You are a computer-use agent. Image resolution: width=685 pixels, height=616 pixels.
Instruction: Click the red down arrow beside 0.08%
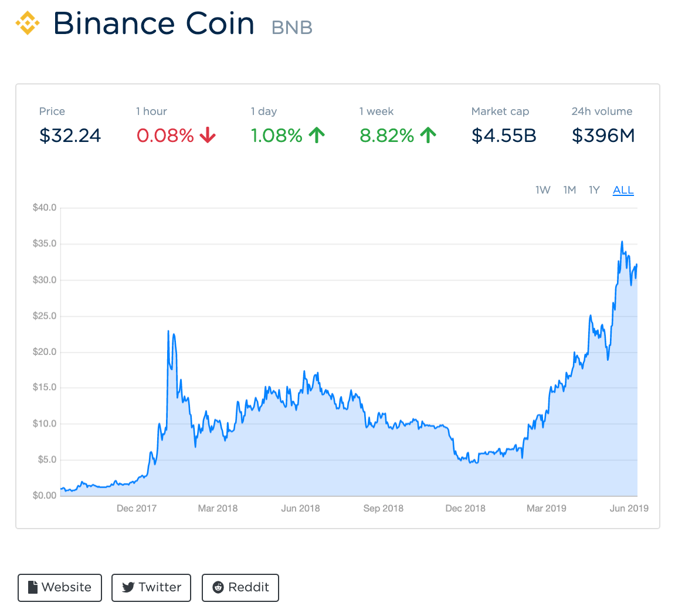pyautogui.click(x=208, y=136)
